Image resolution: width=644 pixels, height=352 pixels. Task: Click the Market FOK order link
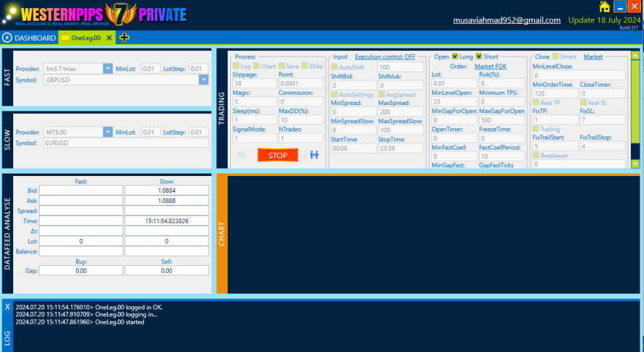491,66
